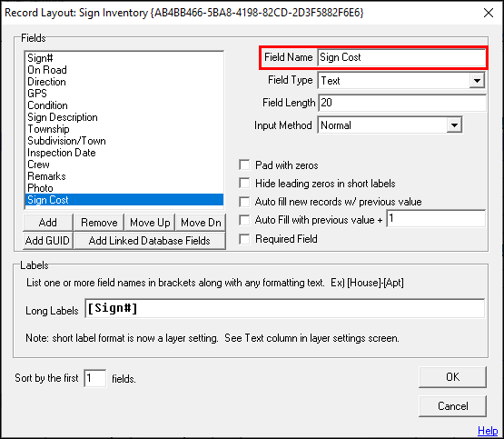Viewport: 504px width, 439px height.
Task: Select the Crew field
Action: point(124,165)
